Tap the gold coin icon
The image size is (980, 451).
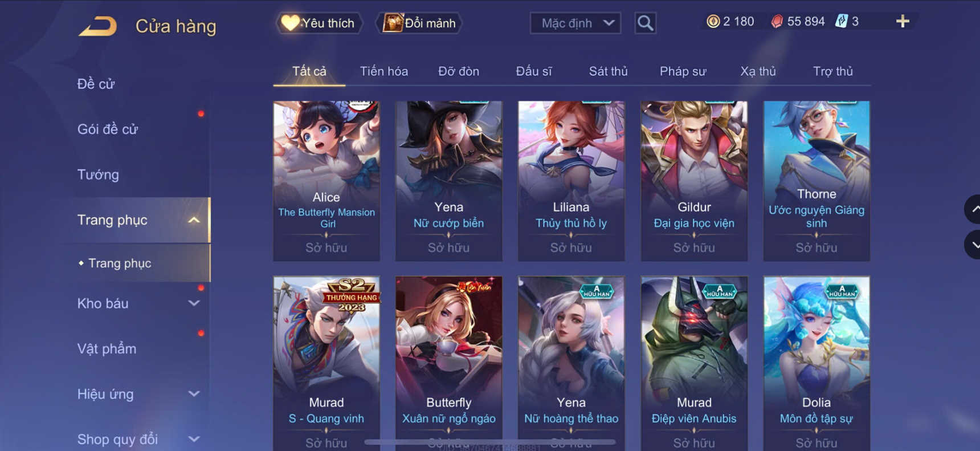pyautogui.click(x=713, y=22)
